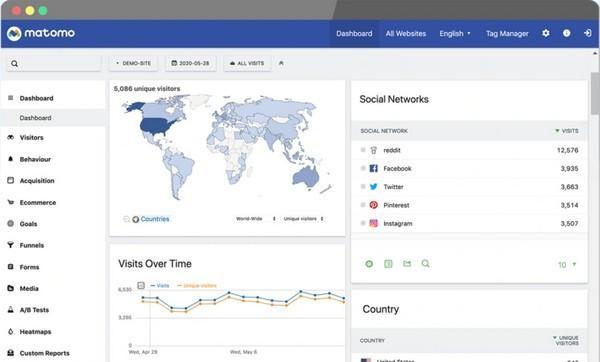Click the Forms sidebar icon
This screenshot has height=362, width=600.
click(x=11, y=267)
